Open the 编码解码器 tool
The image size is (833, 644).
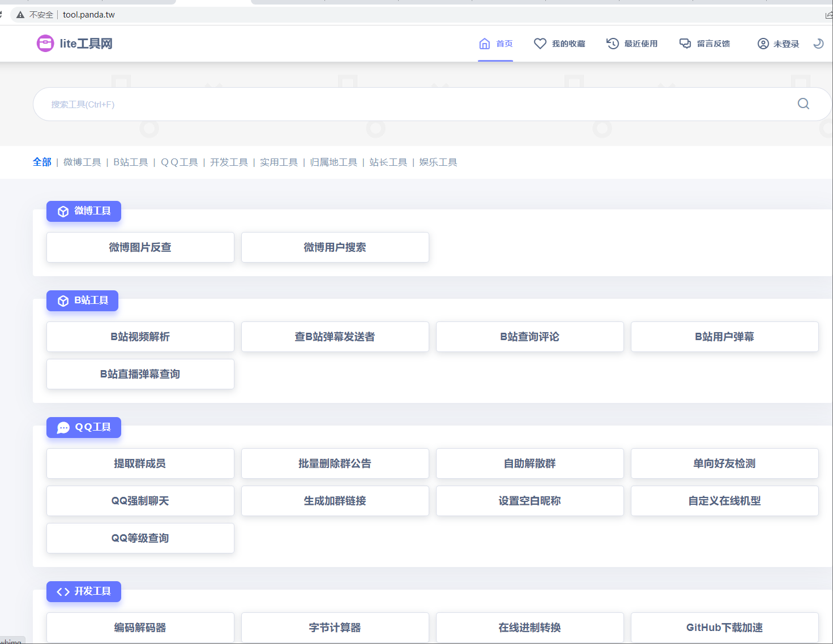point(140,628)
